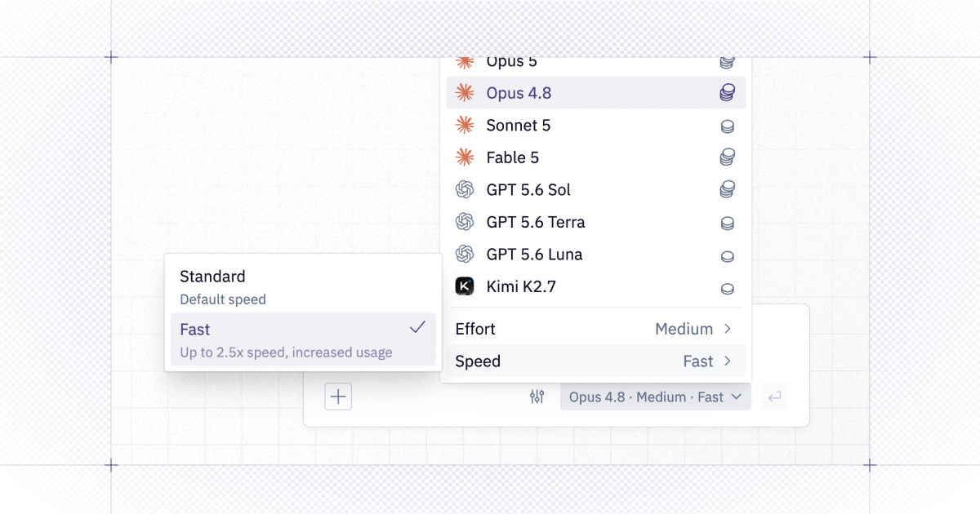980x514 pixels.
Task: Open the sliders settings icon
Action: pyautogui.click(x=537, y=397)
